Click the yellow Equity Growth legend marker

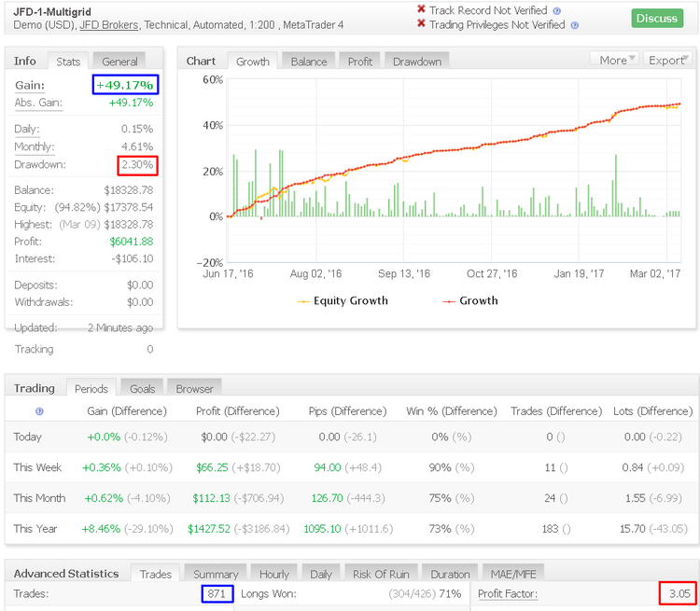304,301
